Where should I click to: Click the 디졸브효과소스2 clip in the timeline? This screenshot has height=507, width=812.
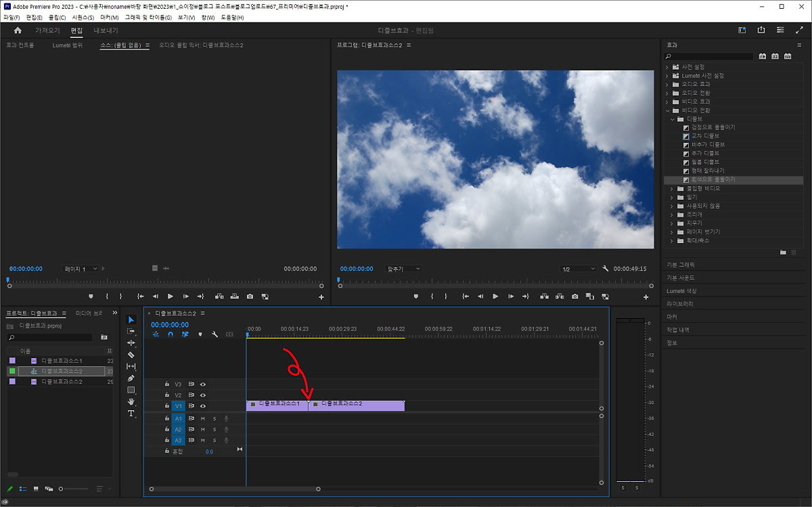356,405
